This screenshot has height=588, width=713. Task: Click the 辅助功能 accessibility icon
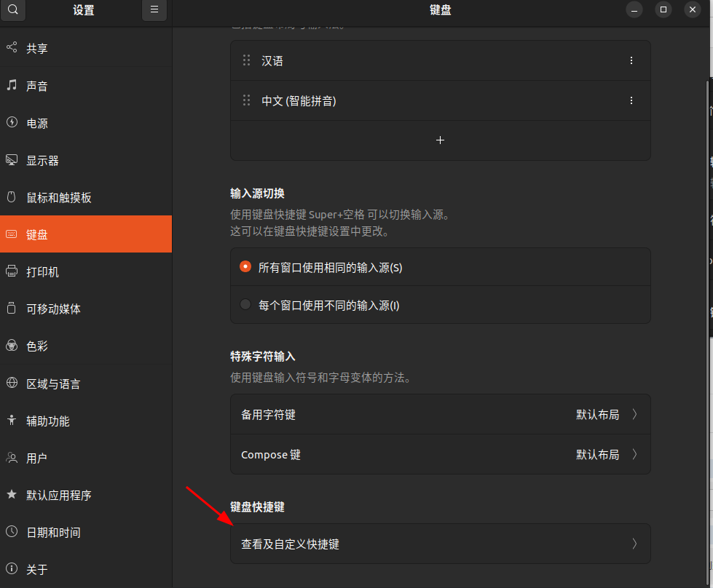(x=12, y=420)
